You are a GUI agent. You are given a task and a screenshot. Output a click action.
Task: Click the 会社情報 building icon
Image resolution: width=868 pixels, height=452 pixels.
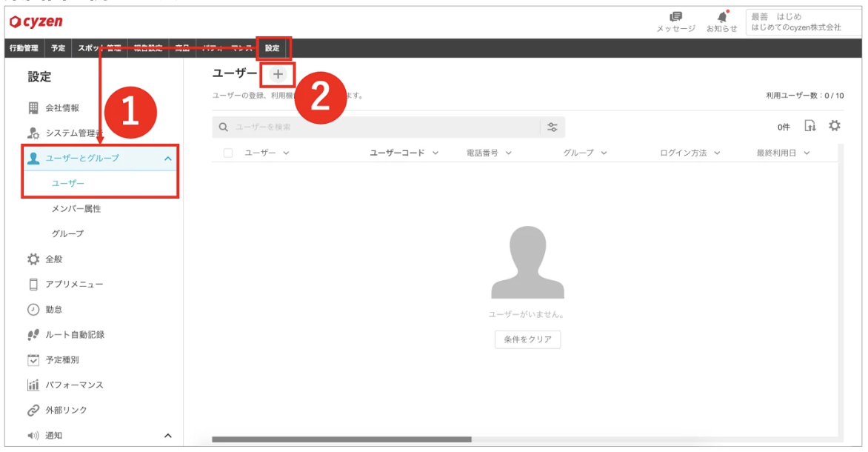click(x=33, y=108)
